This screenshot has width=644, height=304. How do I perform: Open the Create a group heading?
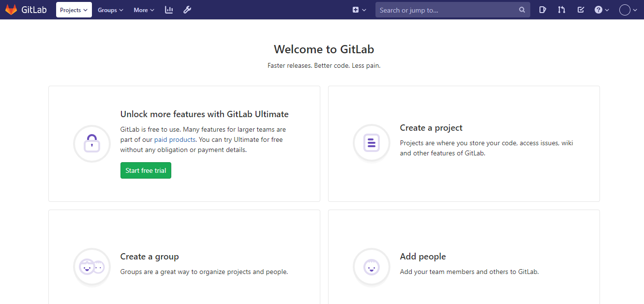pyautogui.click(x=150, y=257)
